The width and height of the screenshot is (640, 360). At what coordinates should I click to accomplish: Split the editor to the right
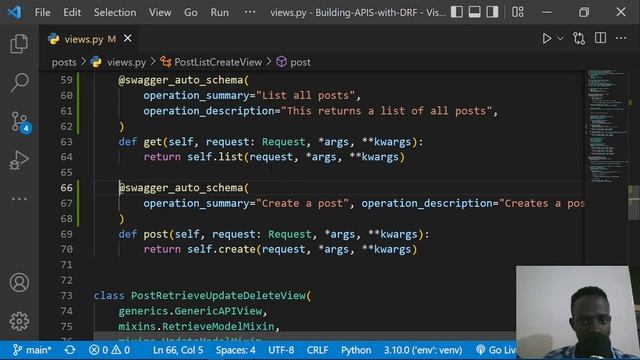600,38
